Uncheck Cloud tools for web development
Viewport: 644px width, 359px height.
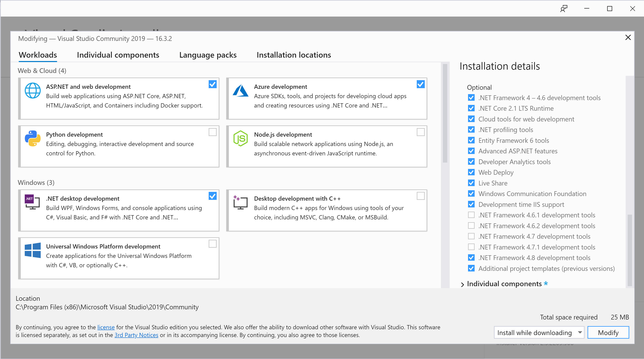click(471, 119)
